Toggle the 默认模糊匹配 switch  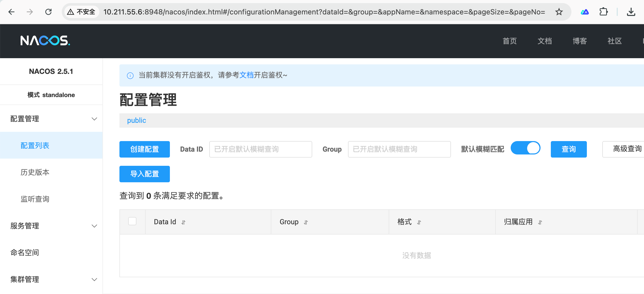tap(525, 148)
